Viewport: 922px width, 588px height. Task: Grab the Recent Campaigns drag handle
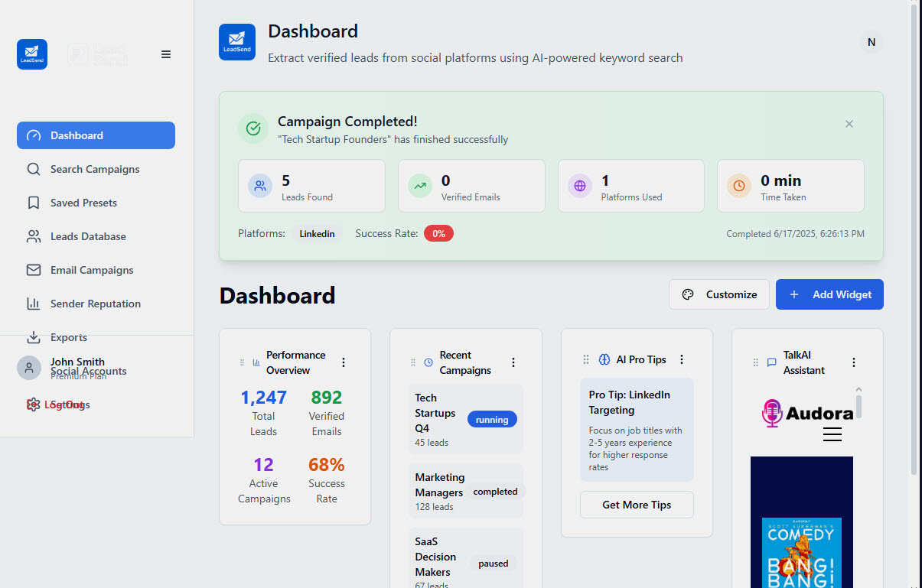click(413, 362)
